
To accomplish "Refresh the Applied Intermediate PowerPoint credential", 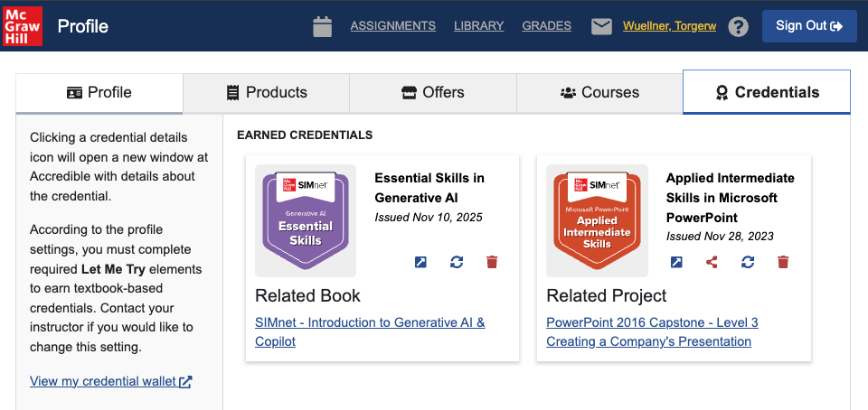I will click(748, 262).
